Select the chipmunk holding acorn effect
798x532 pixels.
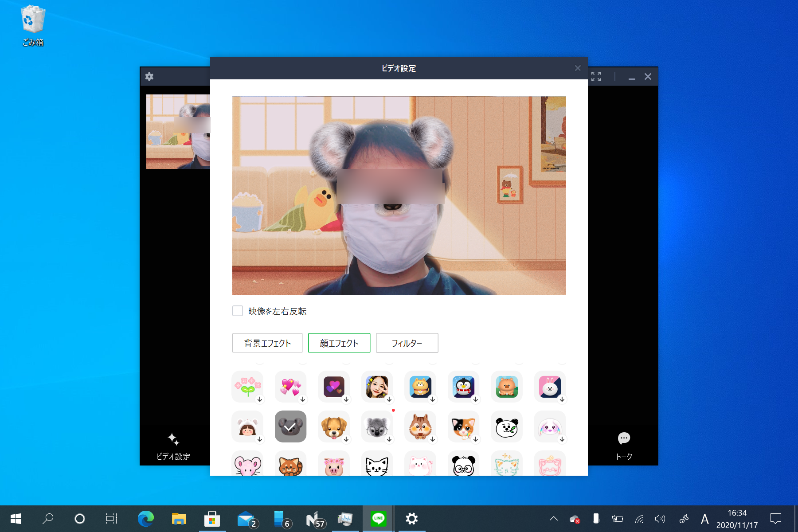pyautogui.click(x=420, y=426)
